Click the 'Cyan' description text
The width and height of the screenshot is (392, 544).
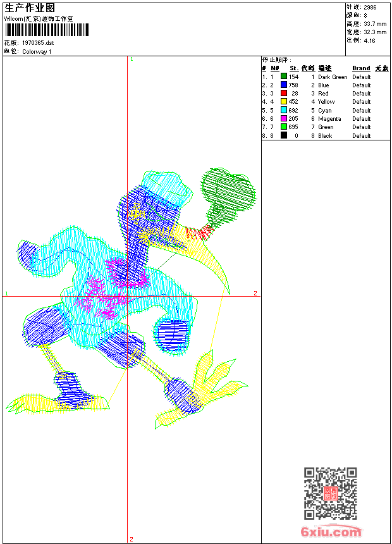pyautogui.click(x=325, y=110)
